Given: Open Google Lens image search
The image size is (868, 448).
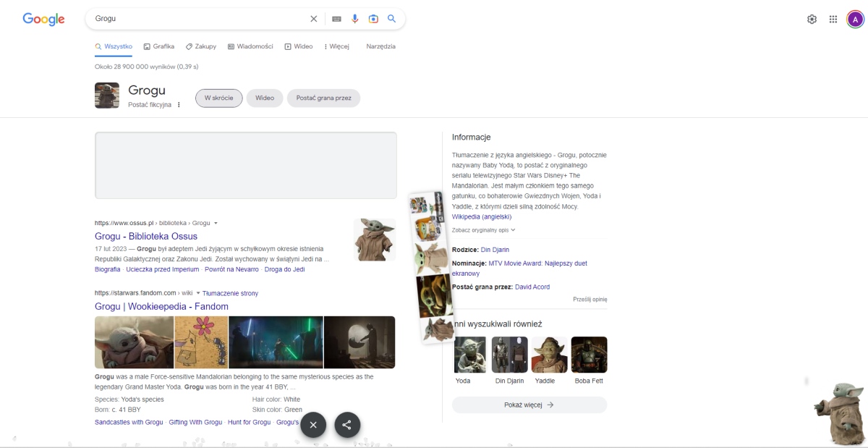Looking at the screenshot, I should point(373,18).
